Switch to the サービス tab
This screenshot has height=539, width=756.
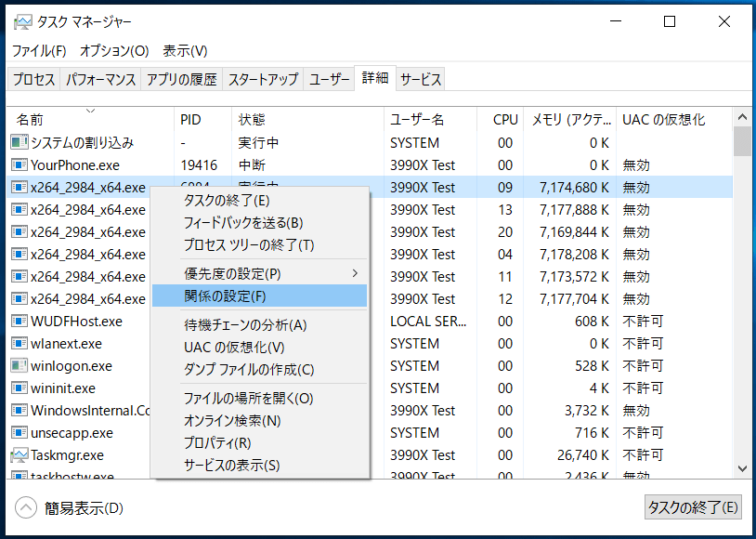click(421, 79)
